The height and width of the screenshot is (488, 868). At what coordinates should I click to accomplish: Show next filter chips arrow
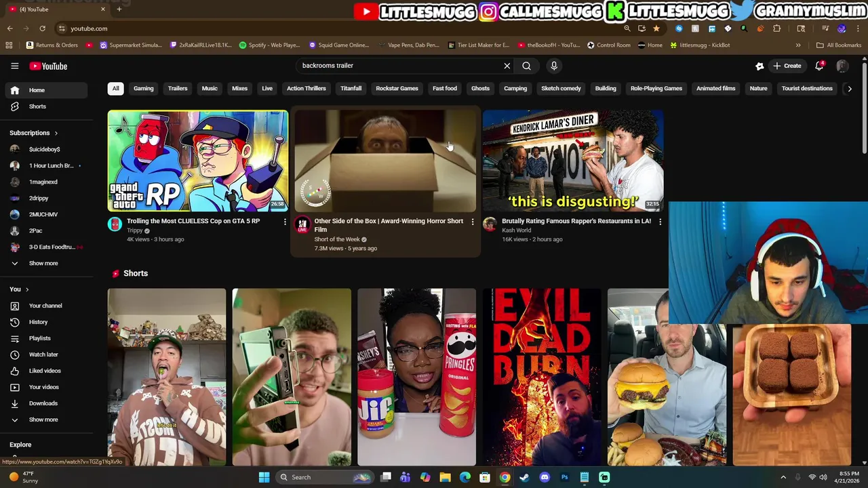[849, 89]
